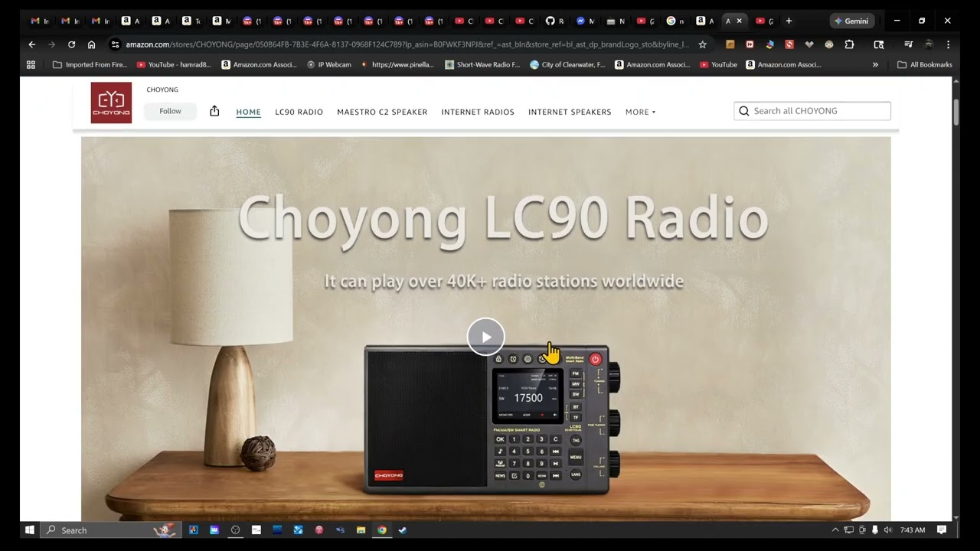Reload the current Amazon page

click(71, 44)
